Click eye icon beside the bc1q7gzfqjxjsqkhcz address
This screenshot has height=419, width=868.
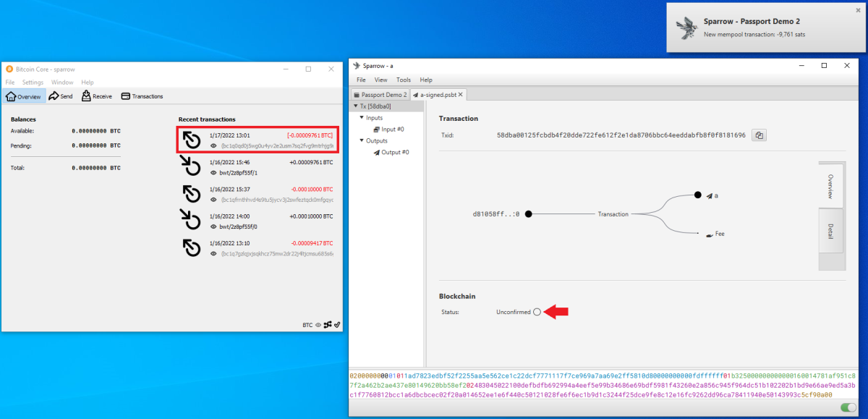pyautogui.click(x=214, y=253)
